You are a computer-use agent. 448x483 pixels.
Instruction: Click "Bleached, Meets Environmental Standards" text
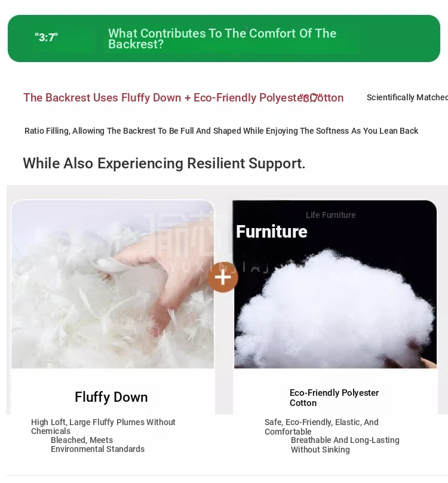(x=98, y=445)
